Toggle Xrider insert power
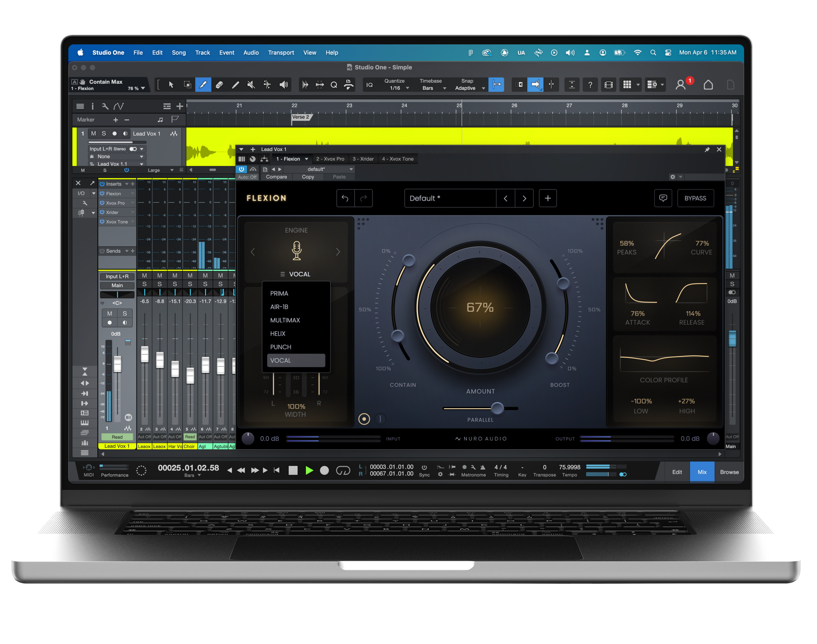This screenshot has height=644, width=817. (102, 212)
